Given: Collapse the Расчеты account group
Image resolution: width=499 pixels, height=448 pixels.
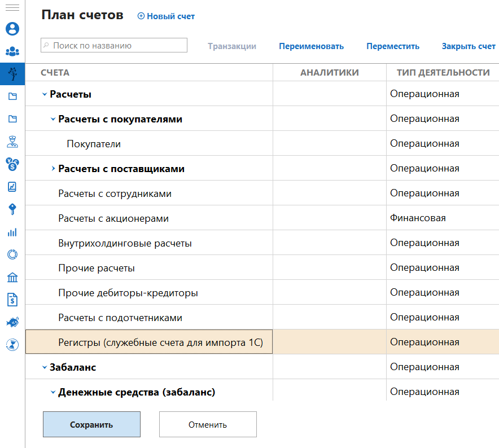Looking at the screenshot, I should [x=45, y=94].
